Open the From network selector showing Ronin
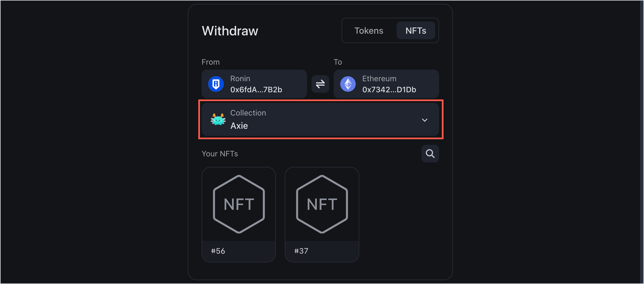The image size is (644, 284). pos(254,84)
